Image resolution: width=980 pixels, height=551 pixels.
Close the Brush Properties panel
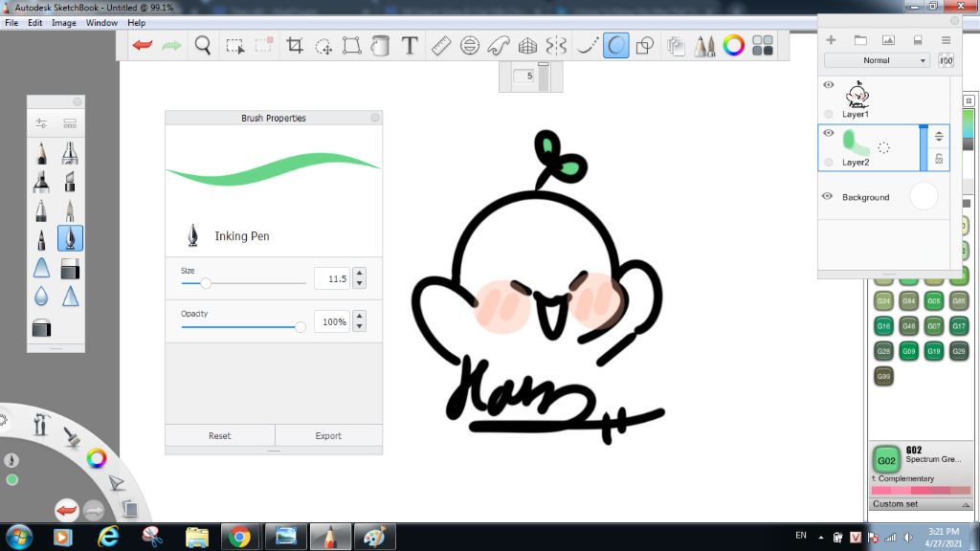pyautogui.click(x=375, y=118)
